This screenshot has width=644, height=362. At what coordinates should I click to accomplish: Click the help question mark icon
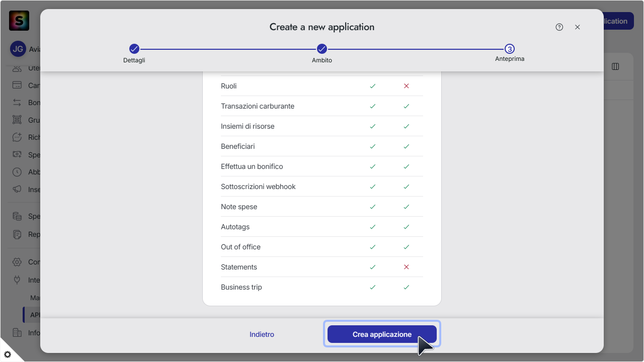coord(559,27)
